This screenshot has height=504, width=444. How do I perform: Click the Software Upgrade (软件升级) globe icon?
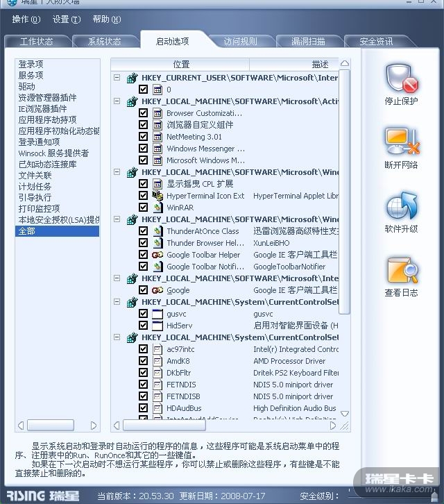402,205
